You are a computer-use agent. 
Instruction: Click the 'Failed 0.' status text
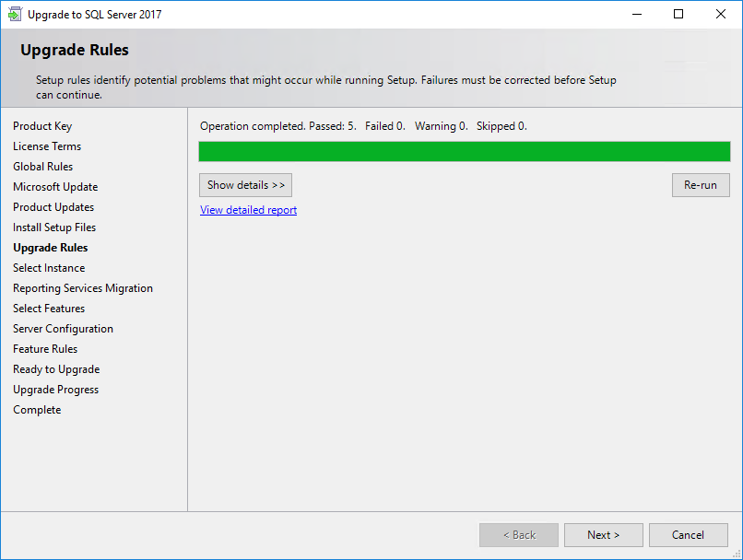[385, 126]
